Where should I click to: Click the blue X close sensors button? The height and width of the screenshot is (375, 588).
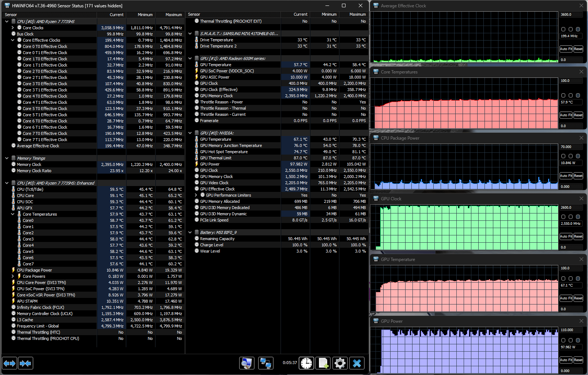357,363
